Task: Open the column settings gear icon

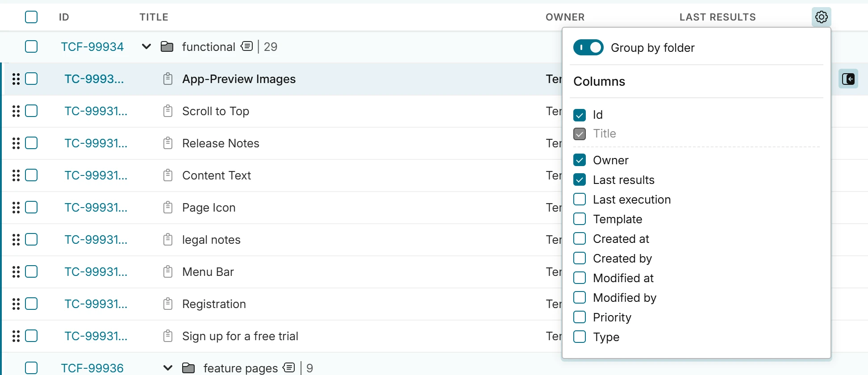Action: (x=821, y=17)
